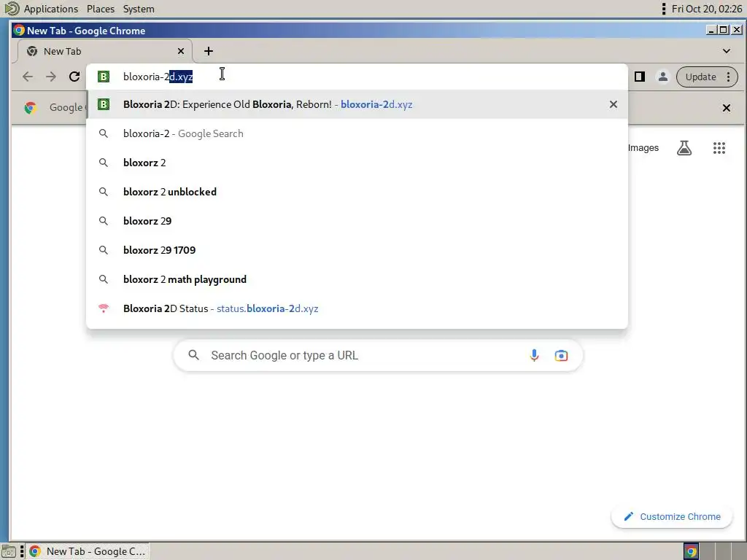Select the Bloxoria 2D: Experience Old Bloxoria suggestion
Screen dimensions: 747x560
pos(357,104)
